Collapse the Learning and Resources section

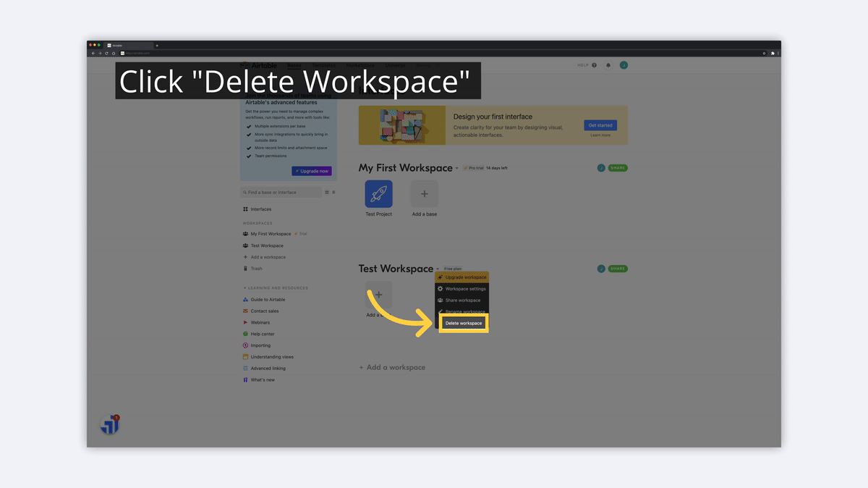click(x=276, y=288)
